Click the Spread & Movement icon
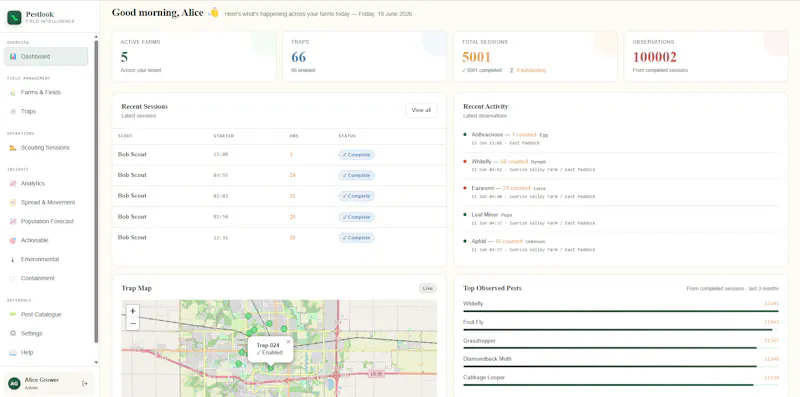The height and width of the screenshot is (397, 800). 13,203
